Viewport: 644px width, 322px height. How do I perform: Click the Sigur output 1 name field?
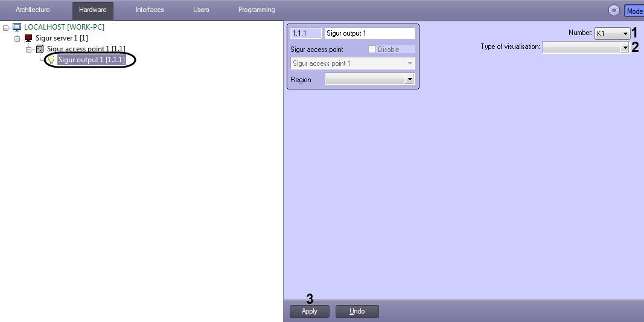coord(369,33)
